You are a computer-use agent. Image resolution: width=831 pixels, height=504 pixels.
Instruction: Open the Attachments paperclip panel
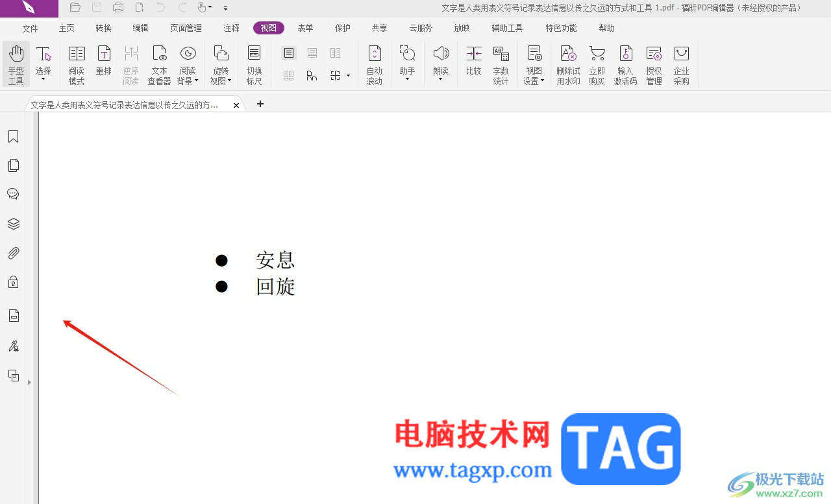click(13, 253)
